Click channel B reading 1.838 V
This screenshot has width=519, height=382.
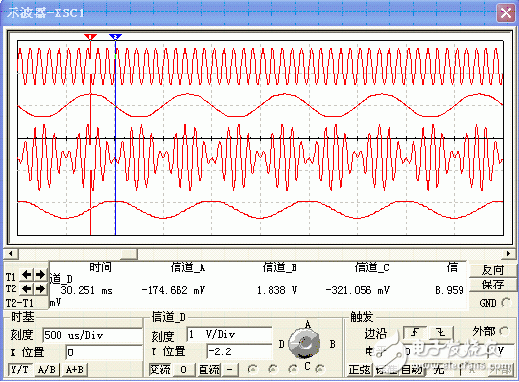pyautogui.click(x=277, y=290)
